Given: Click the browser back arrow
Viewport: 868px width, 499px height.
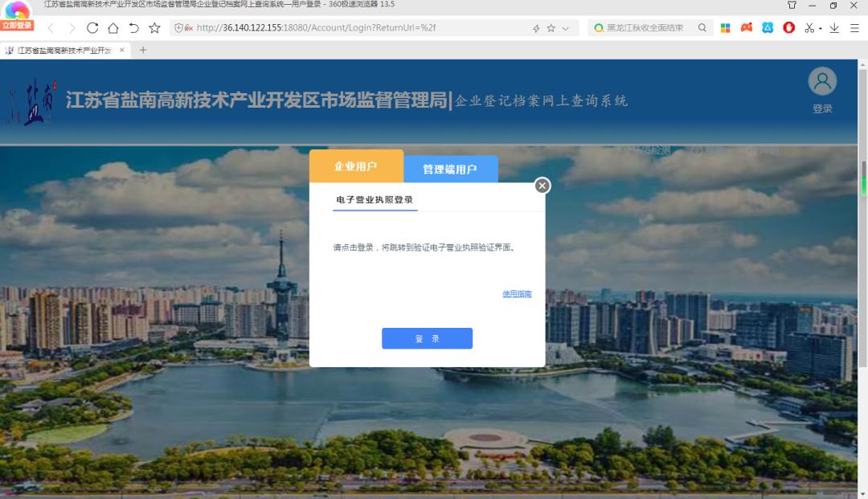Looking at the screenshot, I should 51,28.
